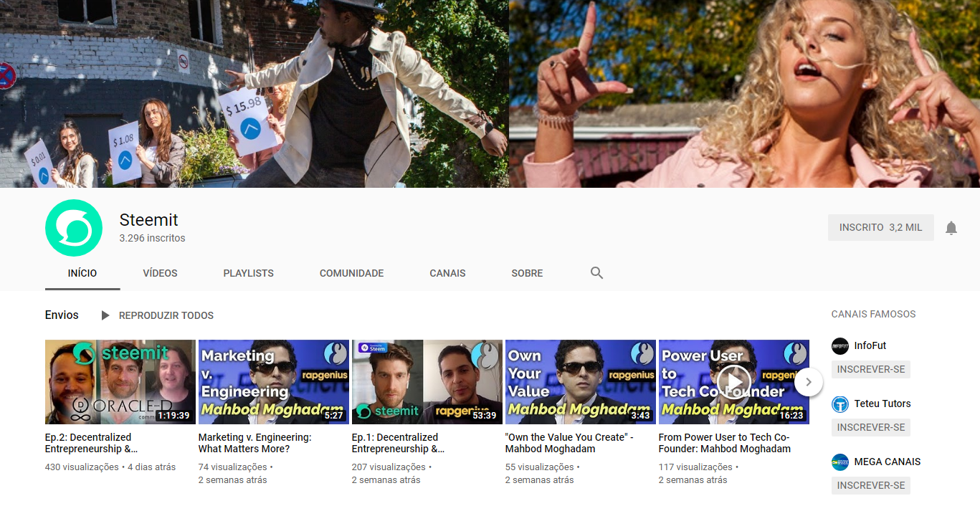Click the InfoFut channel name
980x506 pixels.
coord(870,345)
